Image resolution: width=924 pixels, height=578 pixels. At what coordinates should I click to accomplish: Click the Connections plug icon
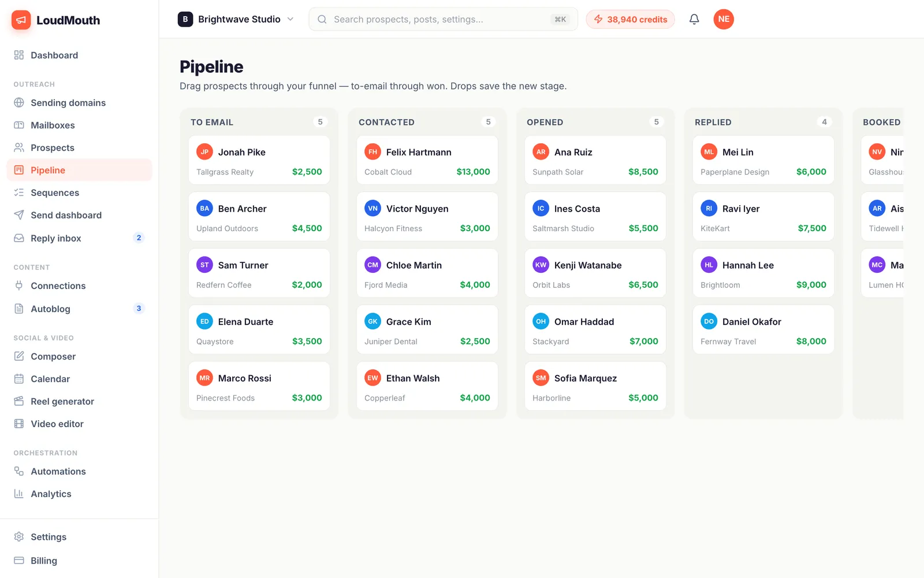(19, 286)
